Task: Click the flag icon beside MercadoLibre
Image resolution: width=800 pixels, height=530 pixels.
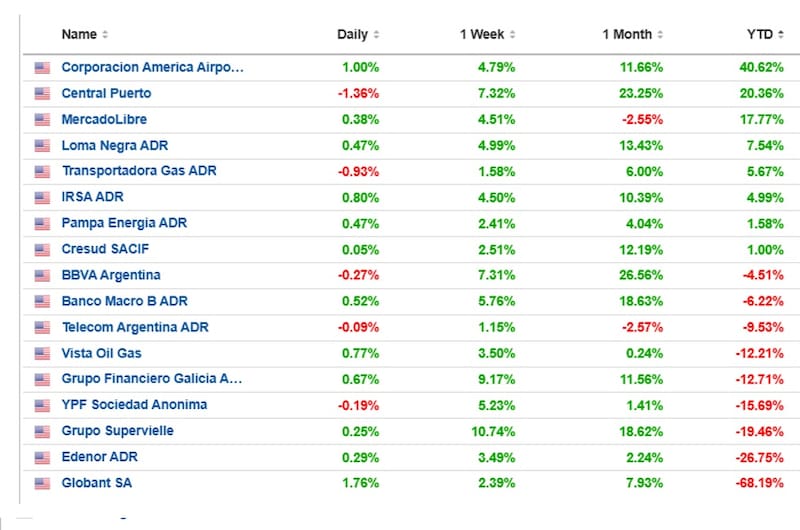Action: [x=42, y=120]
